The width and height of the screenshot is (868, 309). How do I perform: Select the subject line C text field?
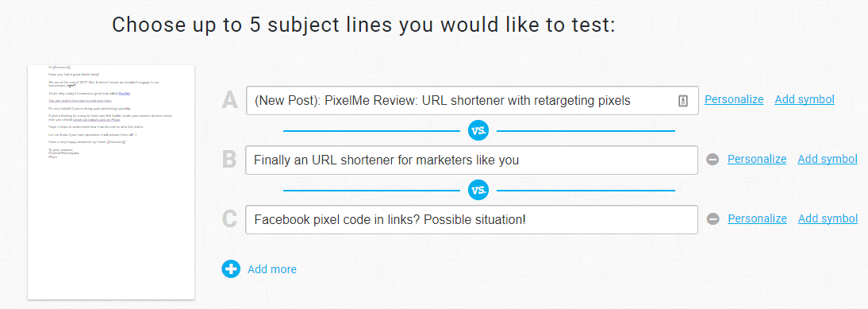471,219
